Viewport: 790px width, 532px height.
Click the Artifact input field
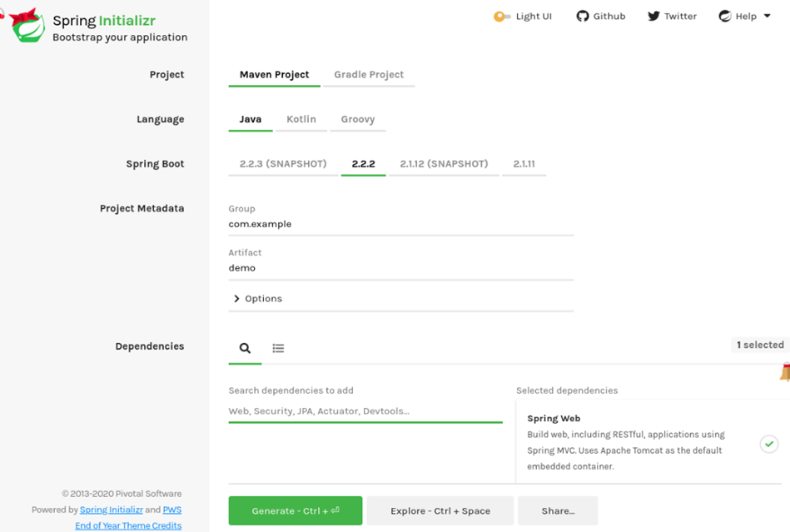click(401, 269)
